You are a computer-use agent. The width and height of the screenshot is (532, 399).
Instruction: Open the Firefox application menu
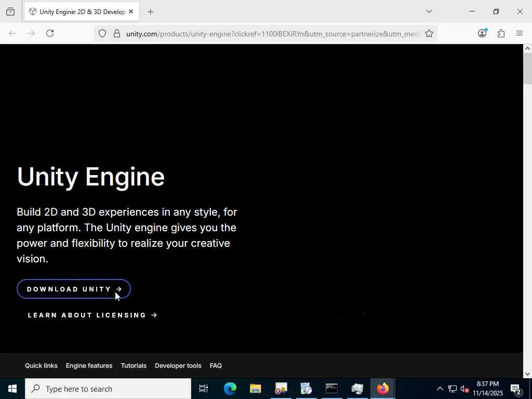[520, 33]
